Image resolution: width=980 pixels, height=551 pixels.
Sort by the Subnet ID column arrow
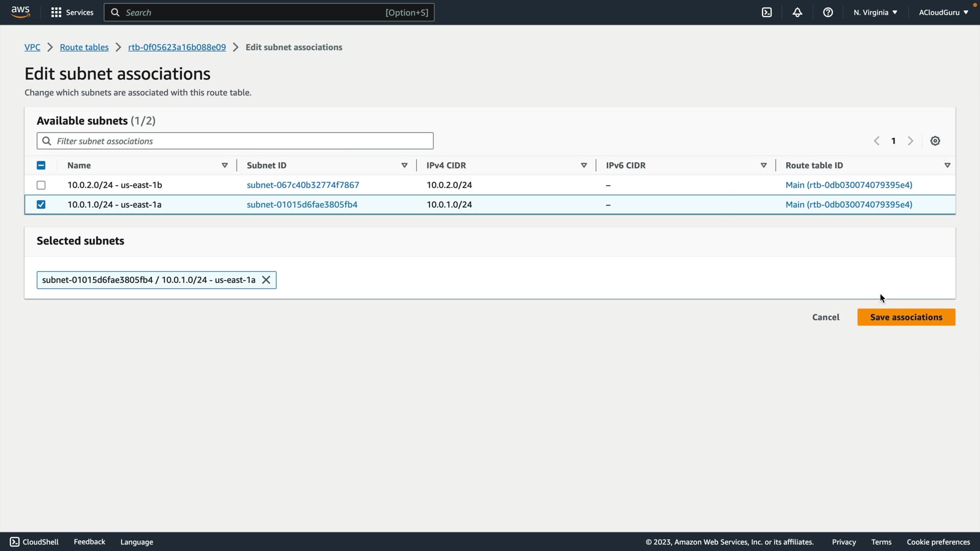tap(404, 165)
